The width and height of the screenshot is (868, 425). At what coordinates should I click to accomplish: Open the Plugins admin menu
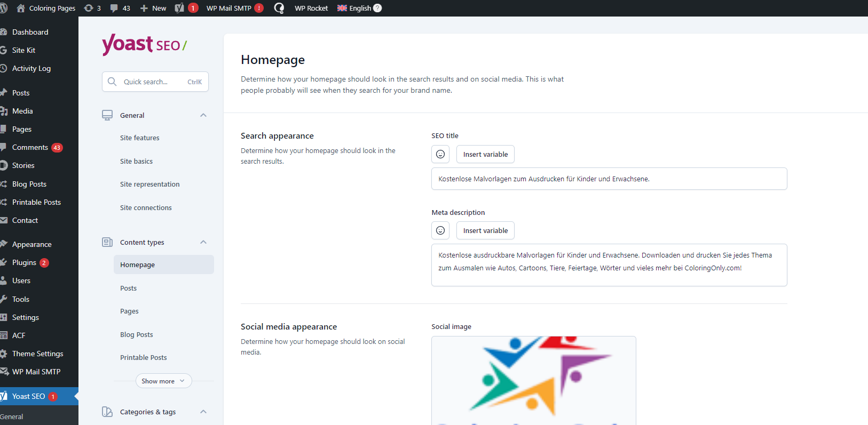coord(25,262)
